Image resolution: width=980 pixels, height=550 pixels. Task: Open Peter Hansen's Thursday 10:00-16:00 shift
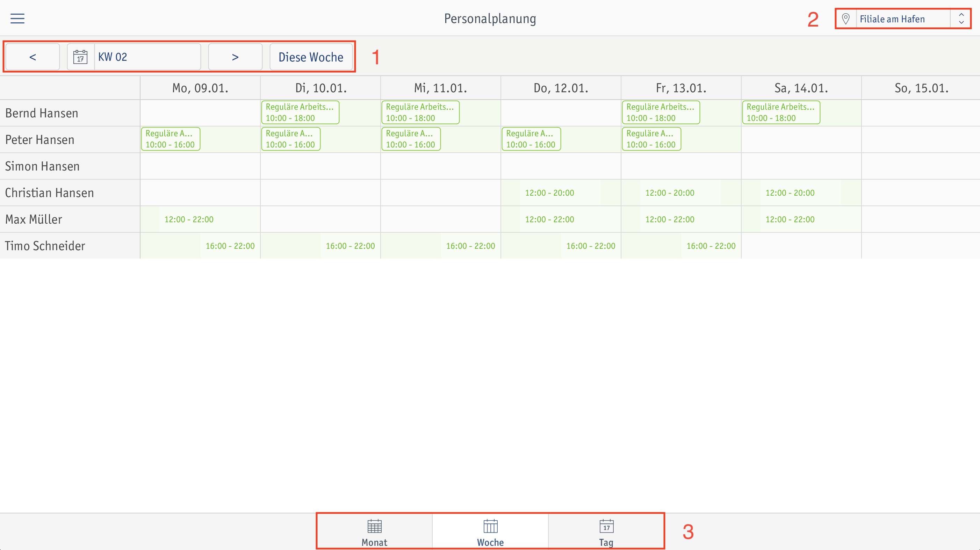(531, 139)
